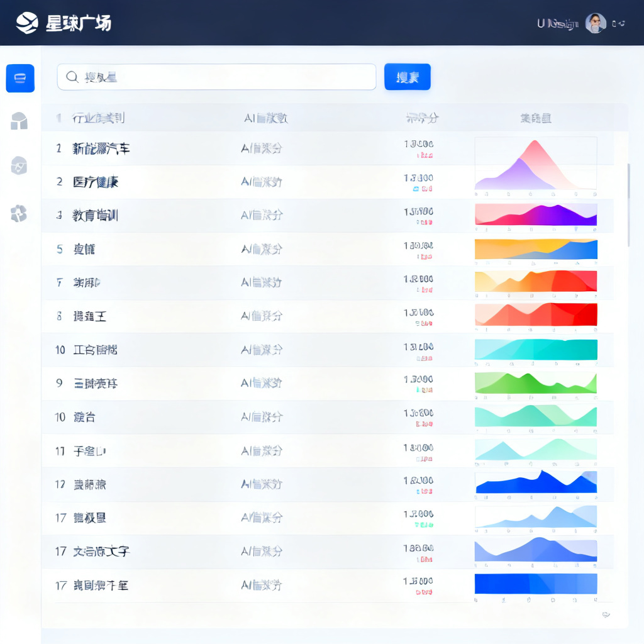Select the 新能源汽车 row name
The height and width of the screenshot is (644, 644).
tap(101, 148)
